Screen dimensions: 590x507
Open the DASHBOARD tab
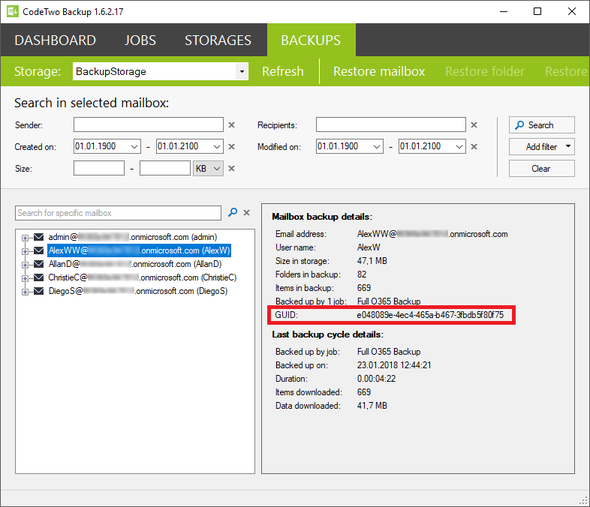[x=55, y=40]
